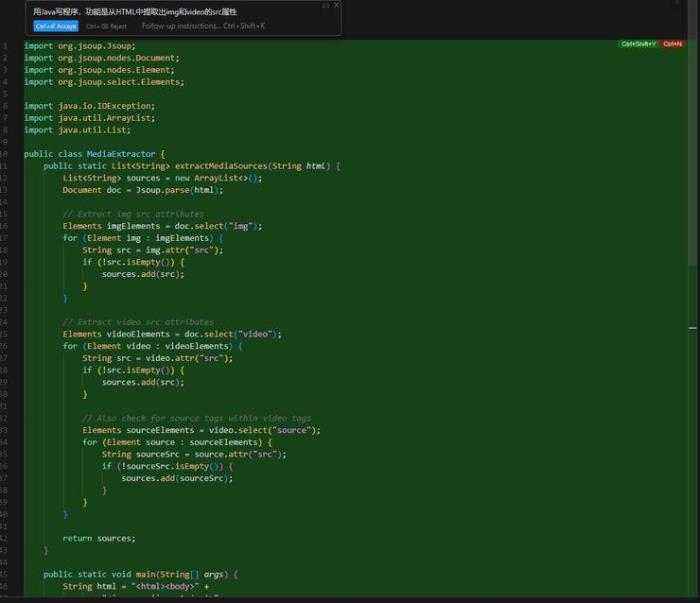Click line 'import java.util.List;'

pyautogui.click(x=77, y=130)
